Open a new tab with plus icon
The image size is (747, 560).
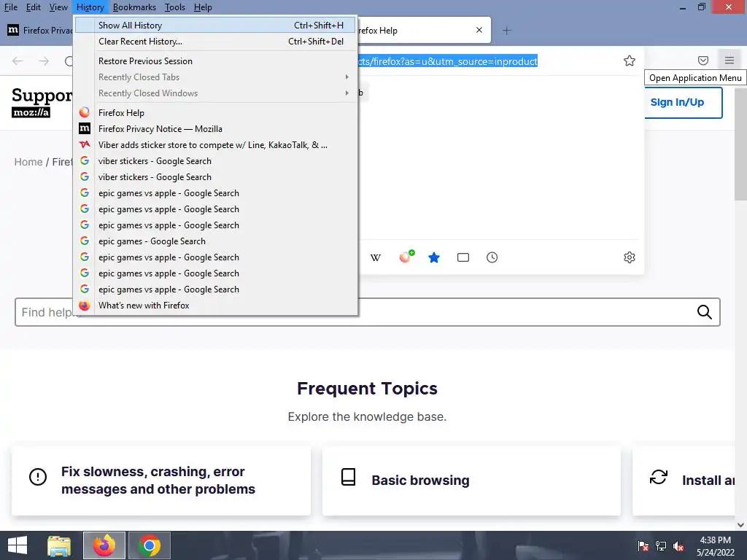coord(506,31)
